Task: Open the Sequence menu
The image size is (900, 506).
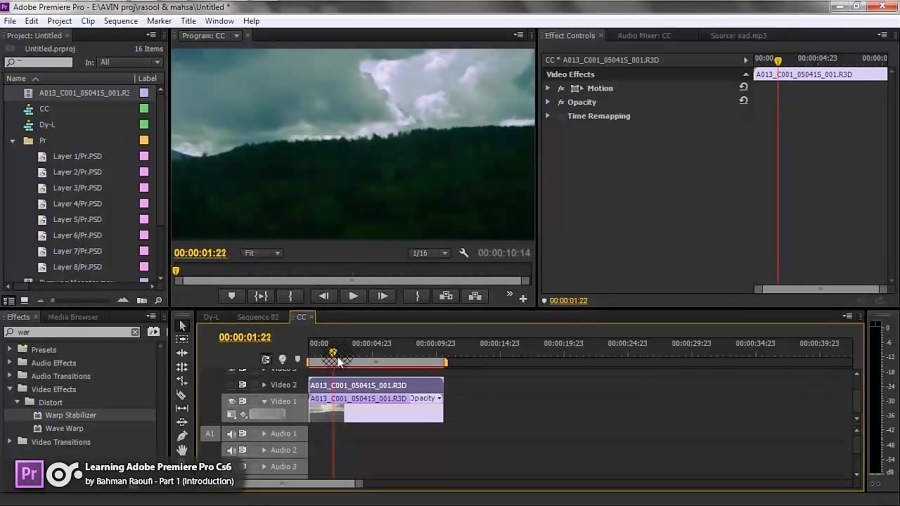Action: tap(121, 21)
